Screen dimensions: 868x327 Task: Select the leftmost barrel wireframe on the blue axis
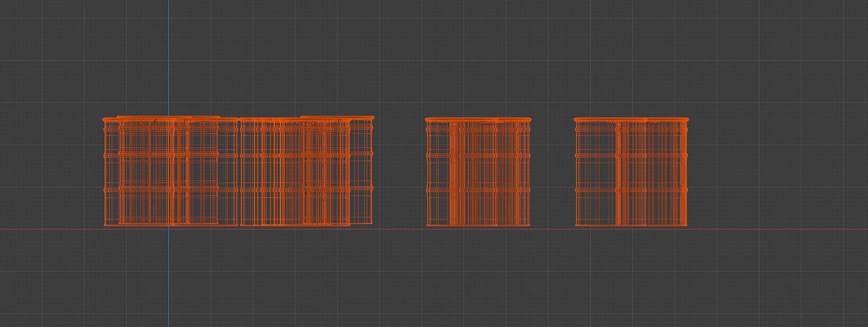(170, 172)
